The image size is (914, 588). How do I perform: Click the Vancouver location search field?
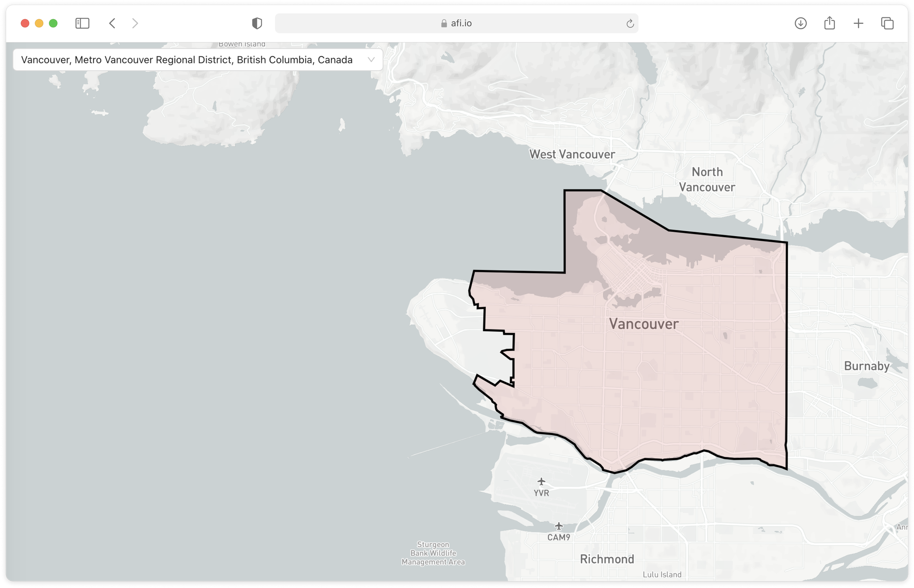pyautogui.click(x=187, y=60)
